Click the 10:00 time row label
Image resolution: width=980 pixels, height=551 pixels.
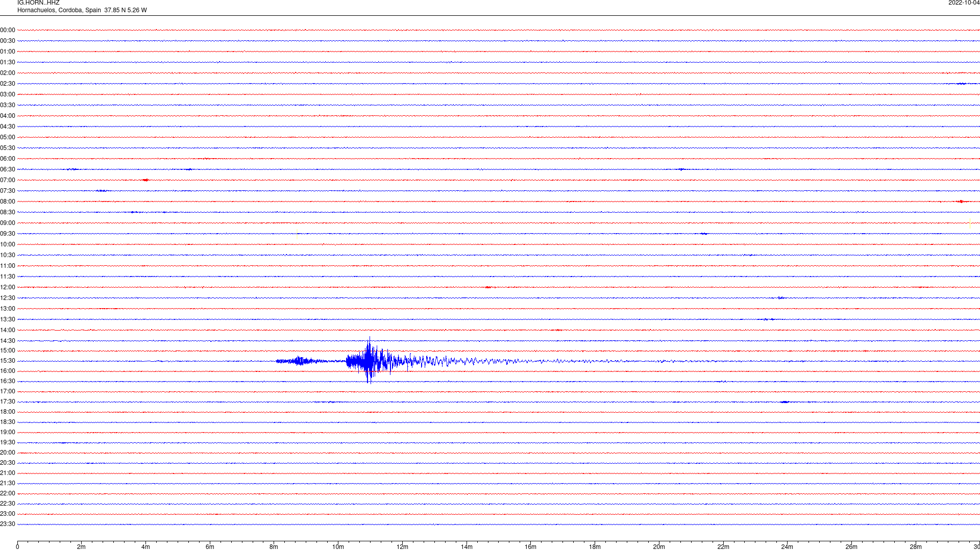(8, 244)
